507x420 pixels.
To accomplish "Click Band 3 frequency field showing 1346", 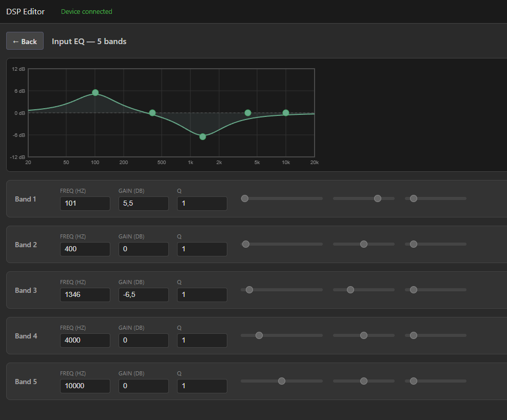I will click(85, 295).
